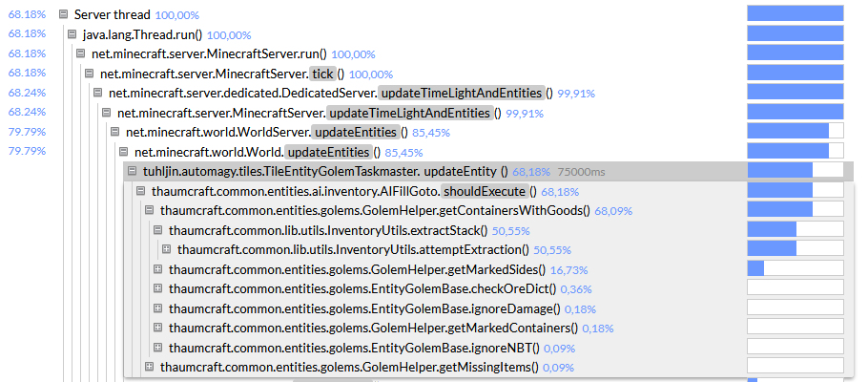
Task: Collapse the TileEntityGolemTaskmaster updateEntity node
Action: click(132, 171)
